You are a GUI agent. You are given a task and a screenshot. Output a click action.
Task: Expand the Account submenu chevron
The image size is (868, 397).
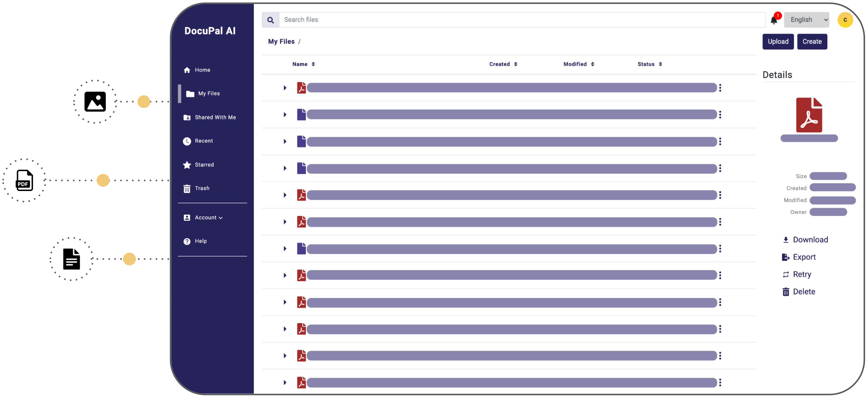click(x=221, y=218)
